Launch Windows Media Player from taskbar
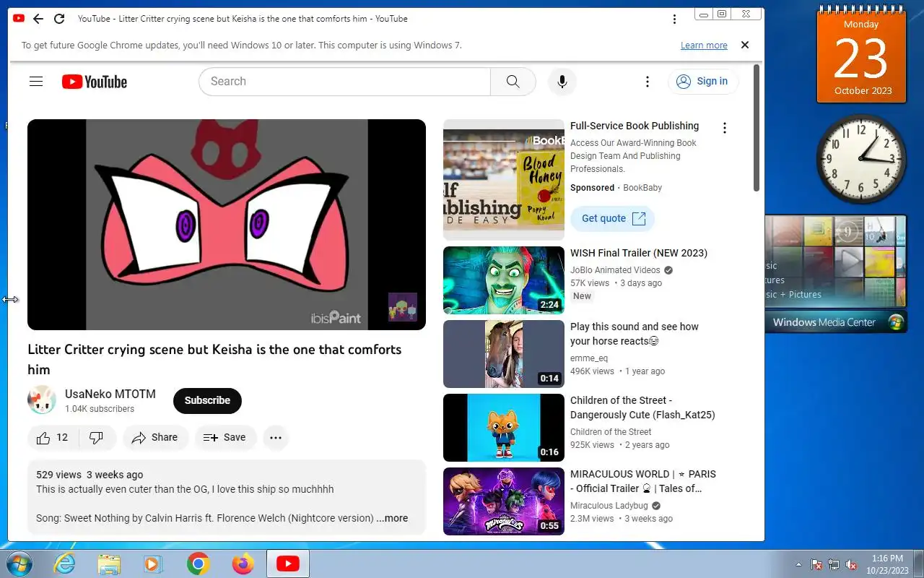Viewport: 924px width, 578px height. click(x=153, y=564)
